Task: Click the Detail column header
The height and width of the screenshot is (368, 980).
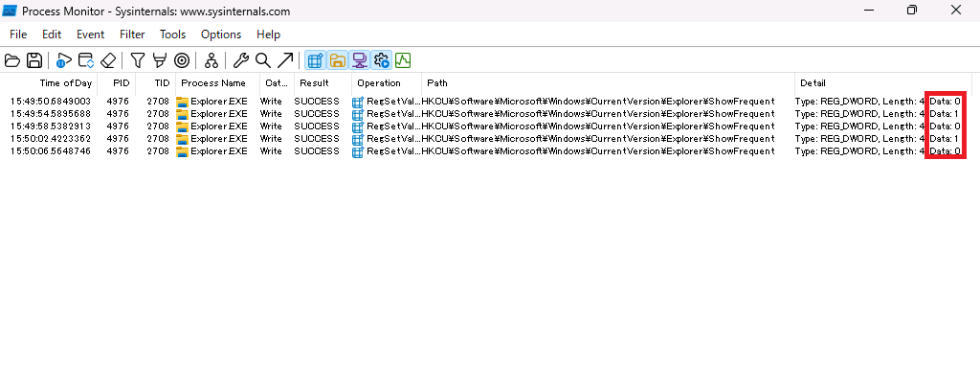Action: pyautogui.click(x=883, y=82)
